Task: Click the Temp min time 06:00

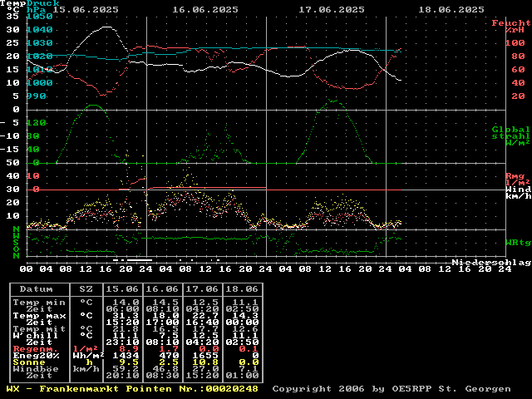Action: (122, 309)
